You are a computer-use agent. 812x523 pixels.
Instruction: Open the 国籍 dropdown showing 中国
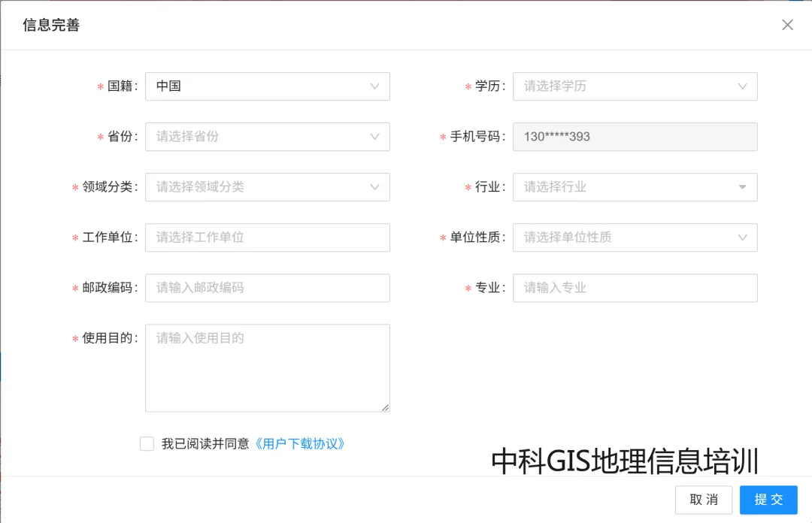[x=267, y=86]
